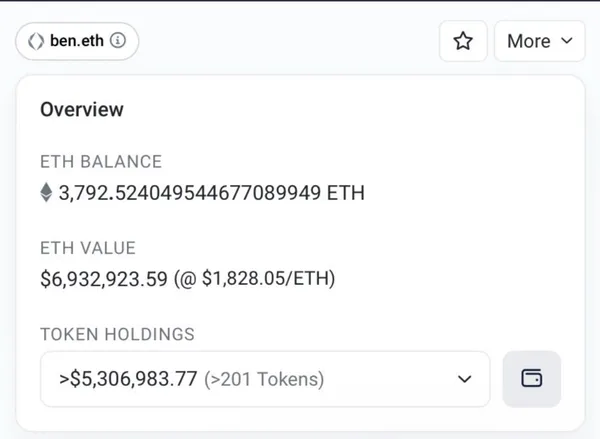Click the More button label text

[x=529, y=41]
